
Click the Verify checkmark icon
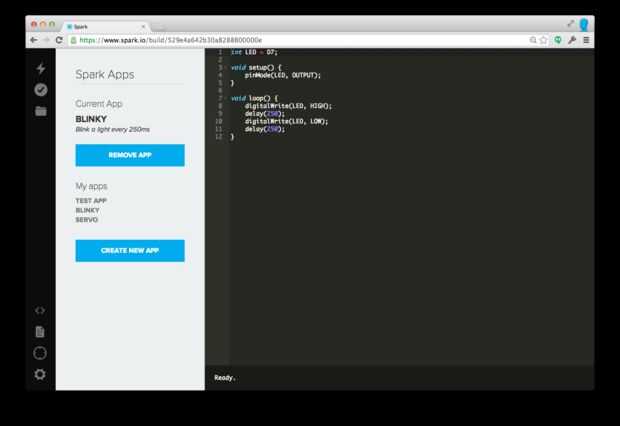pos(41,90)
